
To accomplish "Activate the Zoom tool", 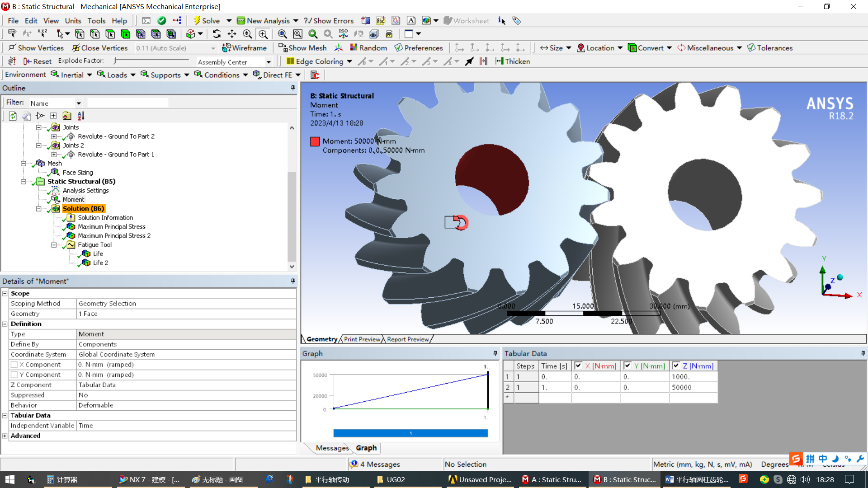I will point(247,34).
